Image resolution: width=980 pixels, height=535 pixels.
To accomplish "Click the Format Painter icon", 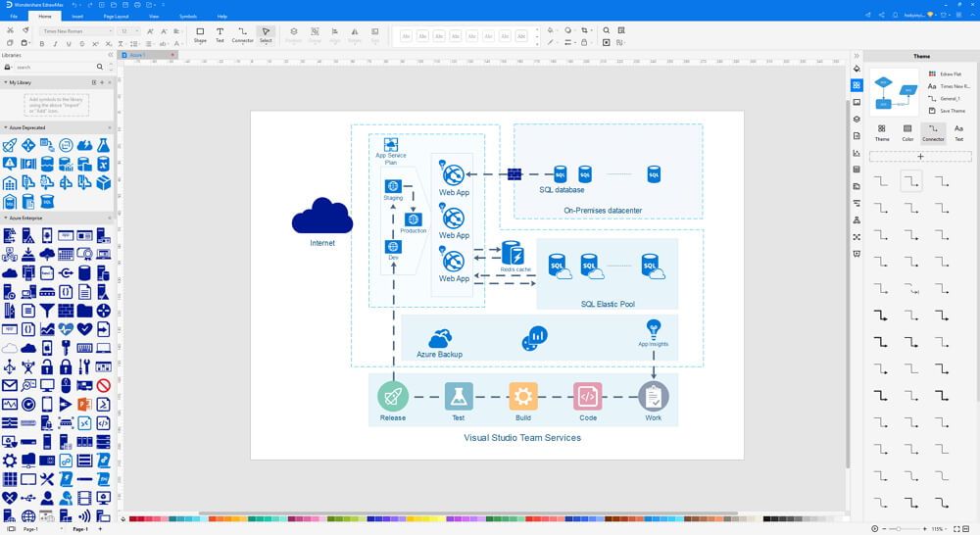I will pos(25,30).
